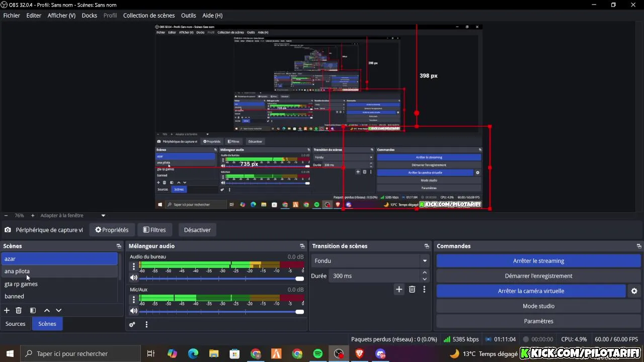Screen dimensions: 644x362
Task: Click Arrêter le streaming
Action: (x=538, y=261)
